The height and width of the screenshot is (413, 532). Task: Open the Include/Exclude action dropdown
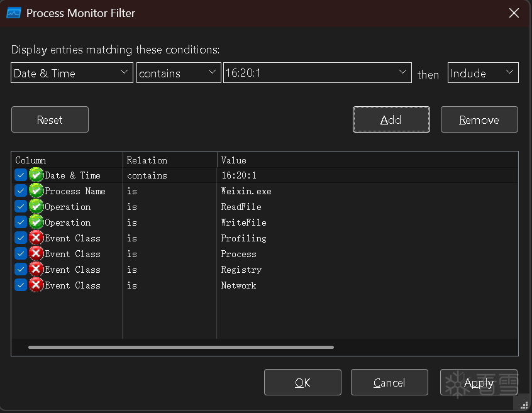[482, 73]
